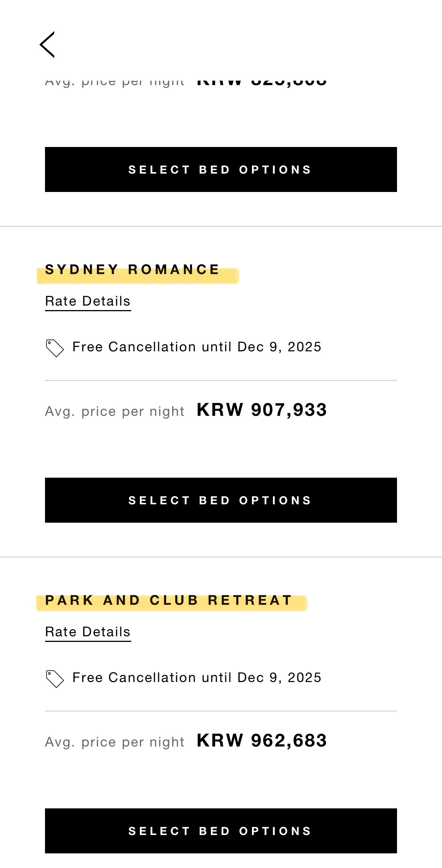Go back using the left arrow
442x868 pixels.
pos(47,45)
